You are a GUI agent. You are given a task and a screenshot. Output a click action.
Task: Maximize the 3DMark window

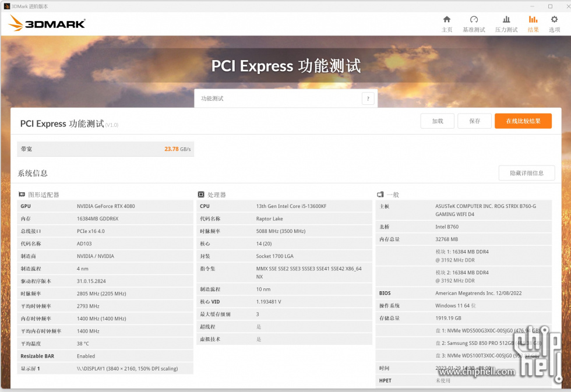pos(550,6)
